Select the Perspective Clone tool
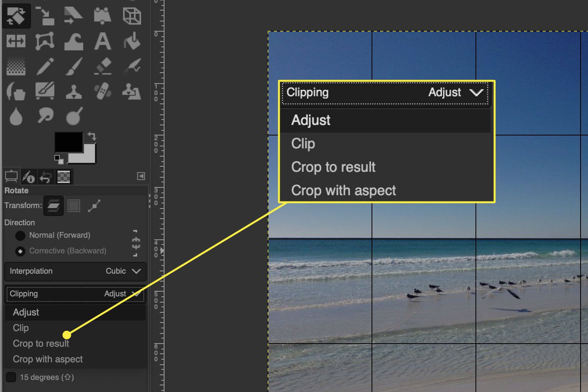 [x=132, y=92]
